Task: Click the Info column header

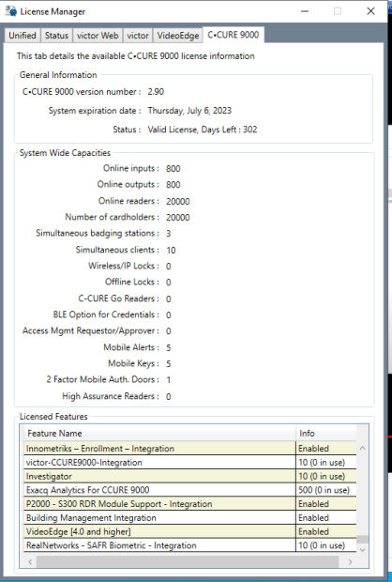Action: click(326, 433)
